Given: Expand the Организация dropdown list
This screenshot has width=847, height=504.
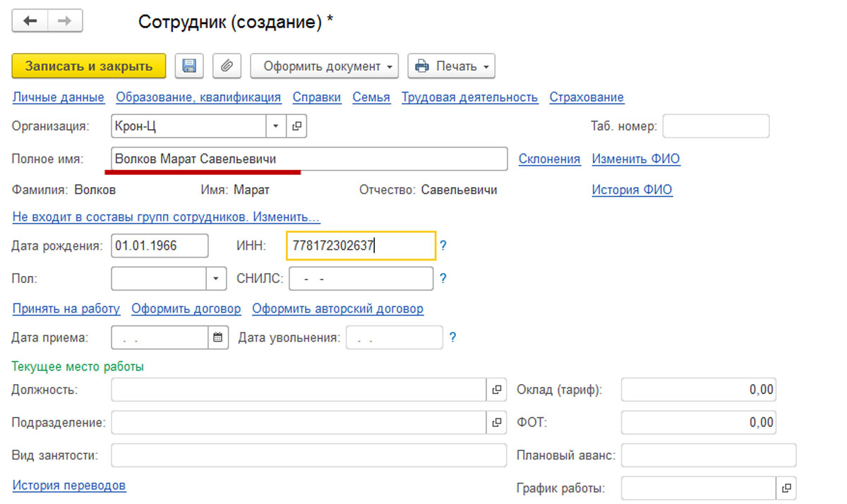Looking at the screenshot, I should (275, 126).
